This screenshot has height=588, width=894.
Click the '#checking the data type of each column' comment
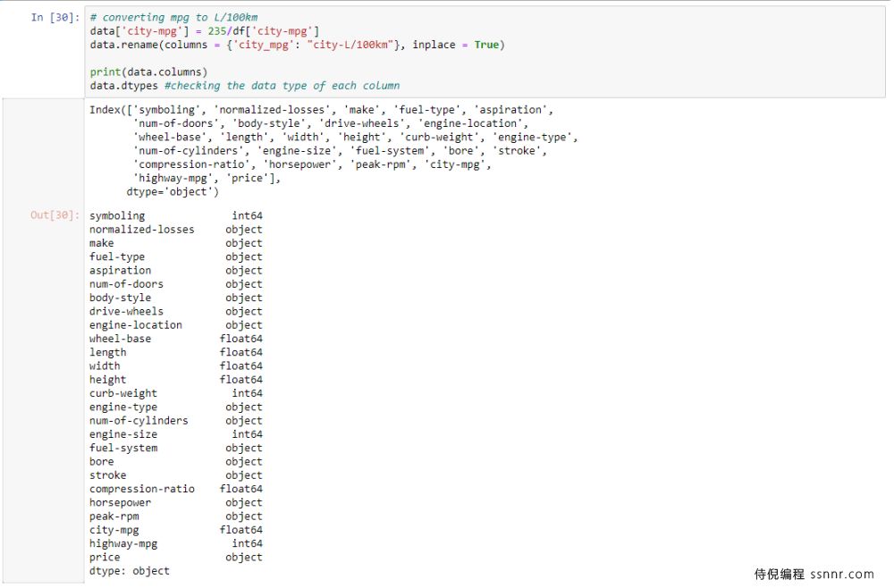click(x=283, y=86)
